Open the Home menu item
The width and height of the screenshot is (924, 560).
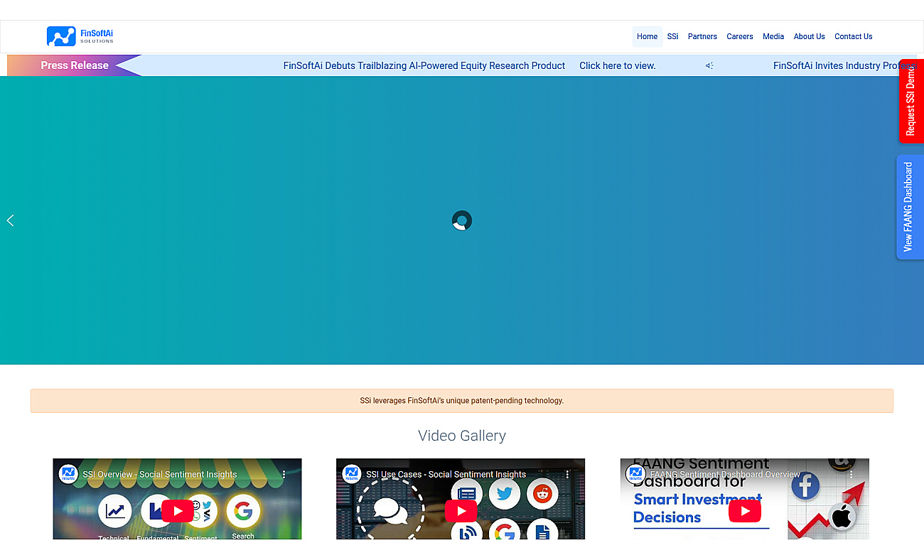(x=647, y=37)
